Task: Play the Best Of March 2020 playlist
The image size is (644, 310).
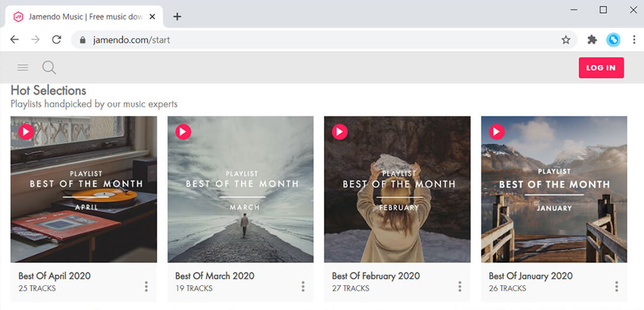Action: click(x=183, y=132)
